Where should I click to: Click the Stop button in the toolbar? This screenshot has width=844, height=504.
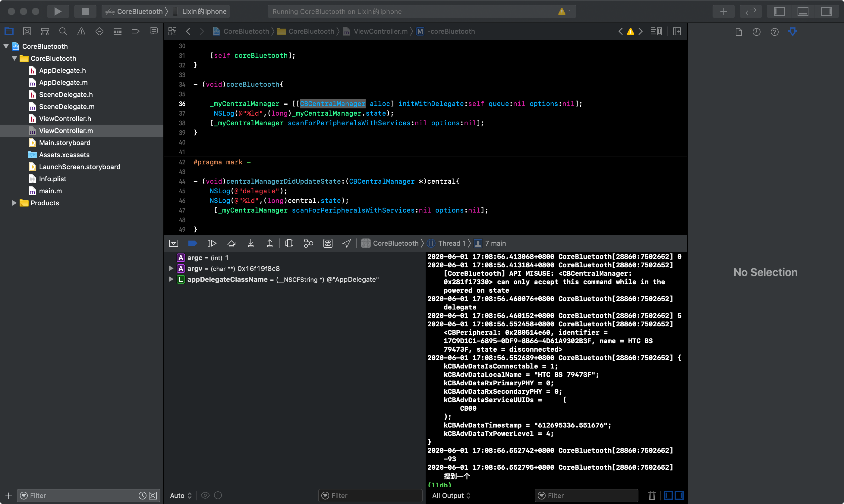point(85,11)
